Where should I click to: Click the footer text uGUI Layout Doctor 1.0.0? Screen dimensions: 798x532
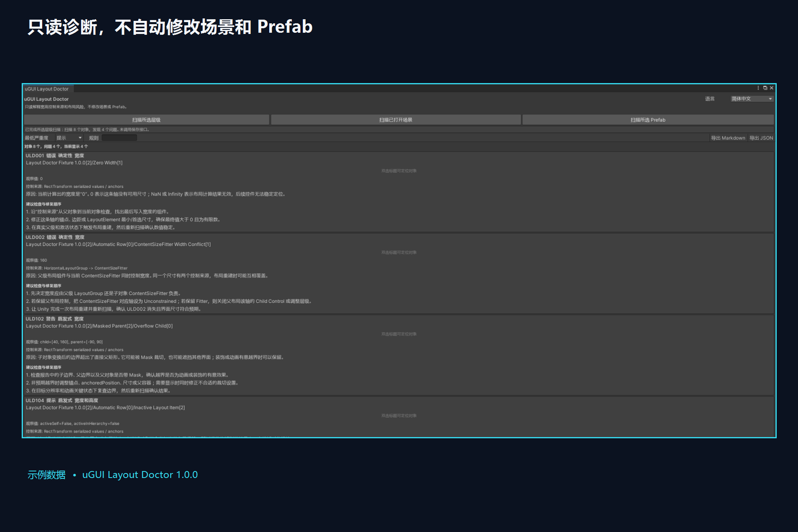pyautogui.click(x=140, y=475)
